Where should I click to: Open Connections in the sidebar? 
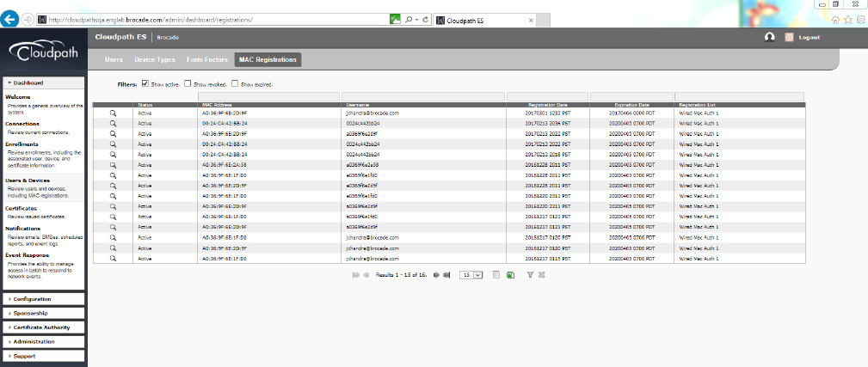pyautogui.click(x=22, y=124)
